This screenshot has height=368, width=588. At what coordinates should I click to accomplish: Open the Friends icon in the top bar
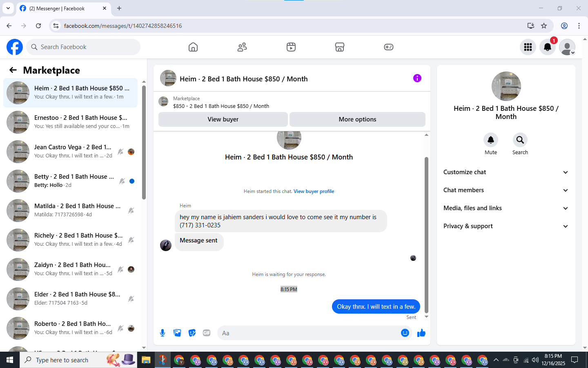pyautogui.click(x=242, y=47)
